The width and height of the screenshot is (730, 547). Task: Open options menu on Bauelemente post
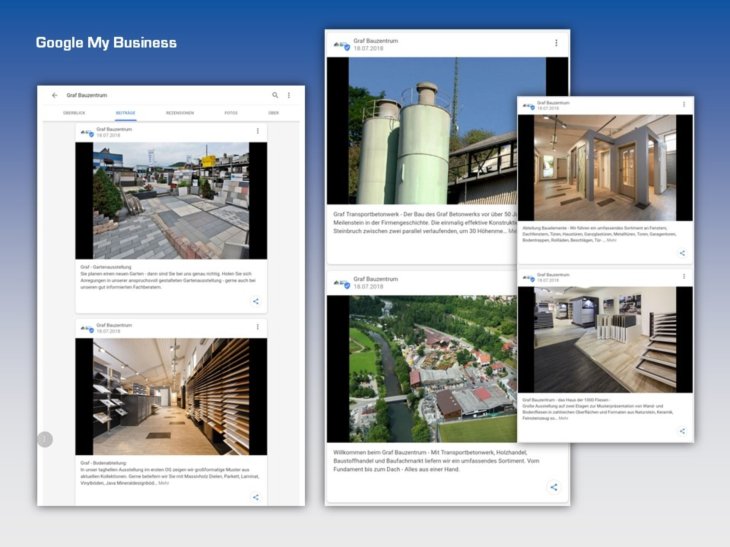(x=682, y=104)
